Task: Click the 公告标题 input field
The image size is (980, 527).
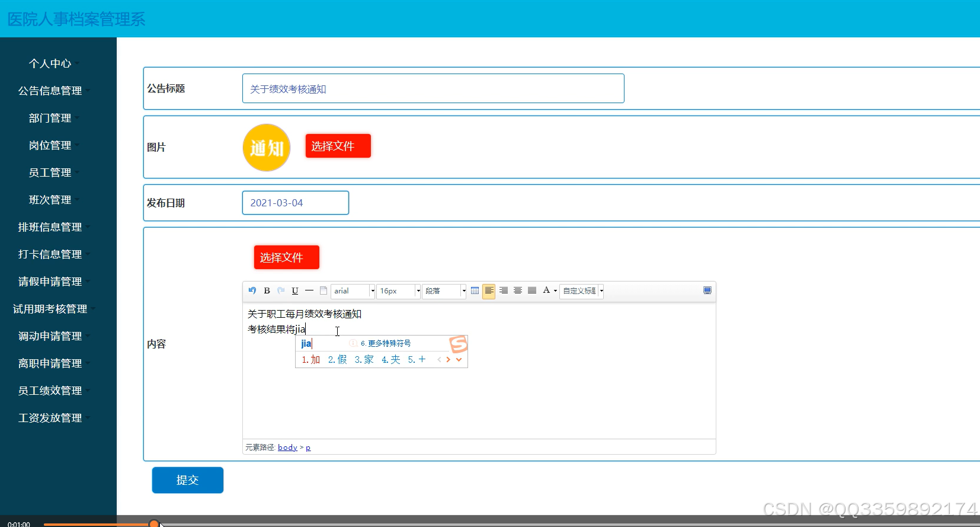Action: (x=433, y=88)
